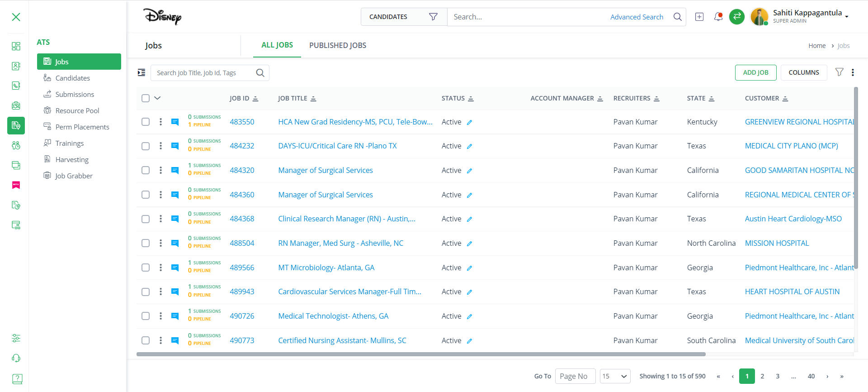
Task: Select checkbox for job 484368
Action: [146, 219]
